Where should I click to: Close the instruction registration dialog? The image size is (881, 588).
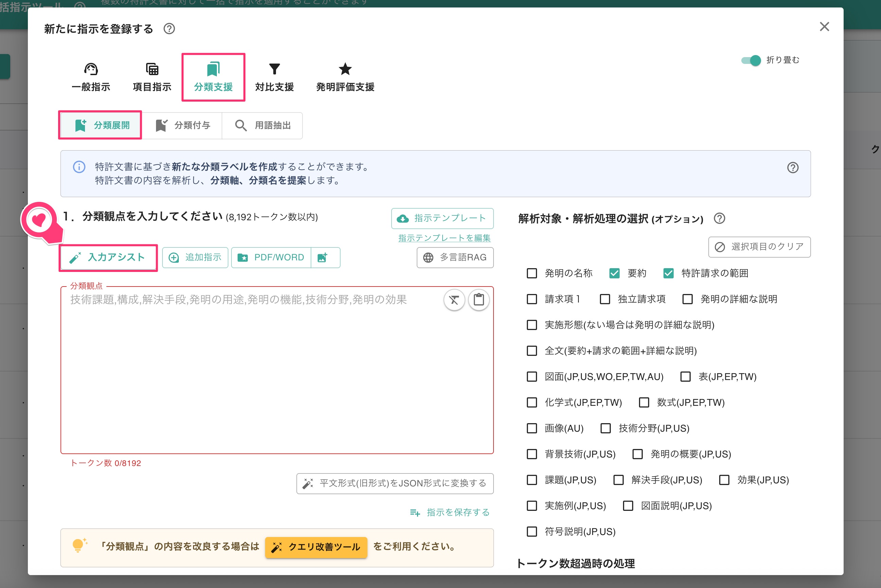pos(824,27)
